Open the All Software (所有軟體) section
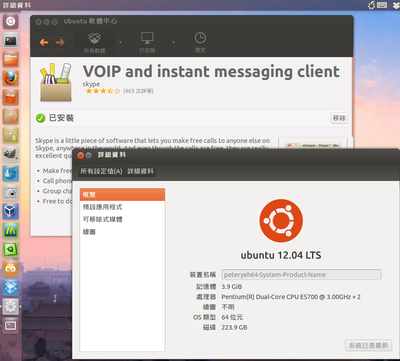Image resolution: width=400 pixels, height=361 pixels. click(x=95, y=43)
